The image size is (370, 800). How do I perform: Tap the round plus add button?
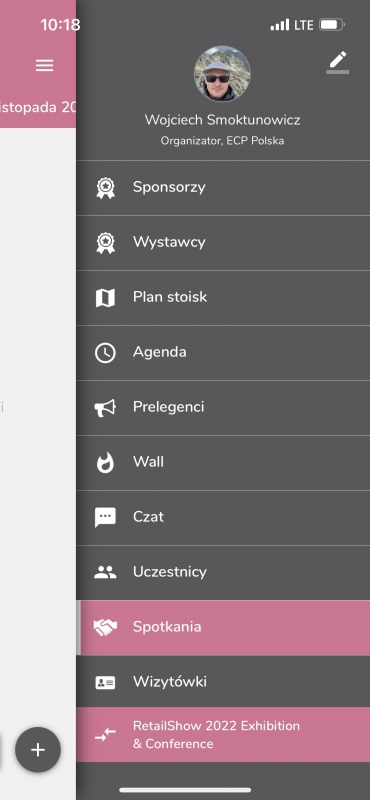[x=38, y=749]
